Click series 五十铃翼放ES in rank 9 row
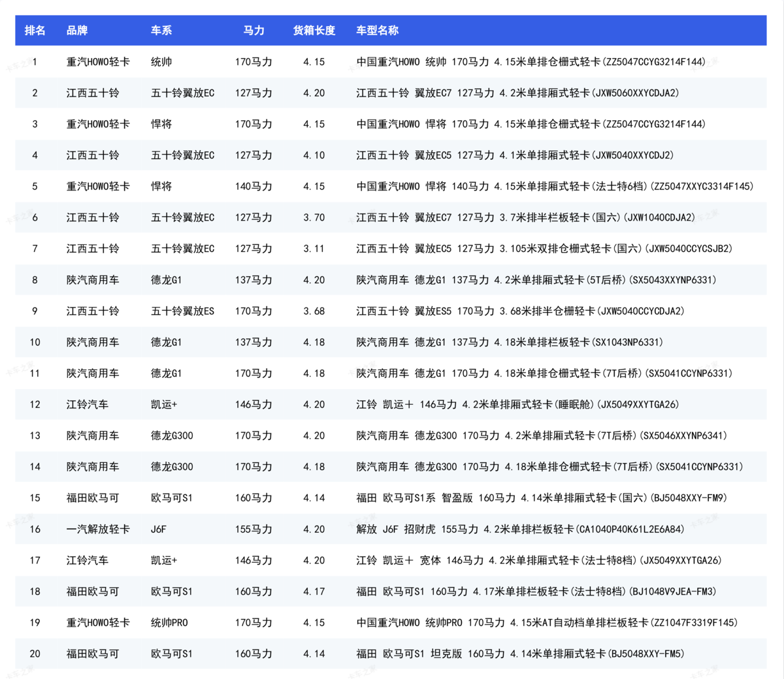 (182, 311)
